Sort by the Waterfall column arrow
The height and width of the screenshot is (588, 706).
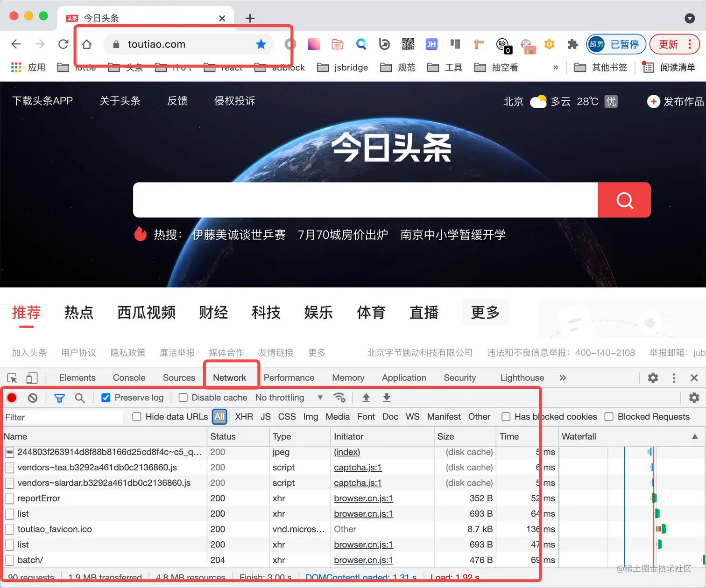click(x=695, y=437)
